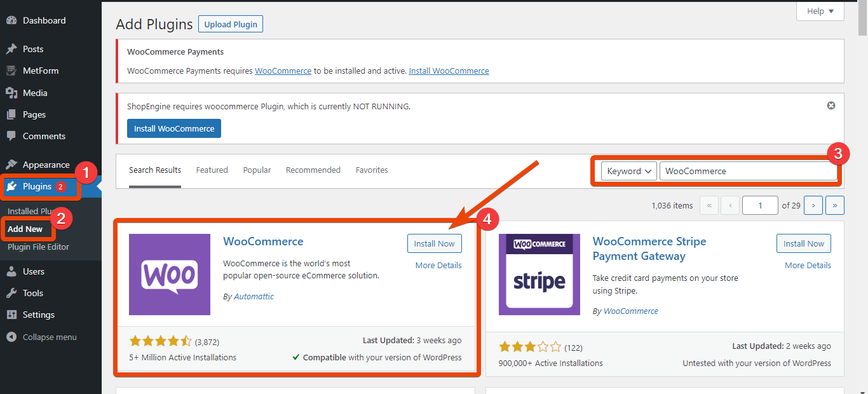This screenshot has height=394, width=868.
Task: Click WooCommerce link in Payments notice
Action: pyautogui.click(x=283, y=71)
